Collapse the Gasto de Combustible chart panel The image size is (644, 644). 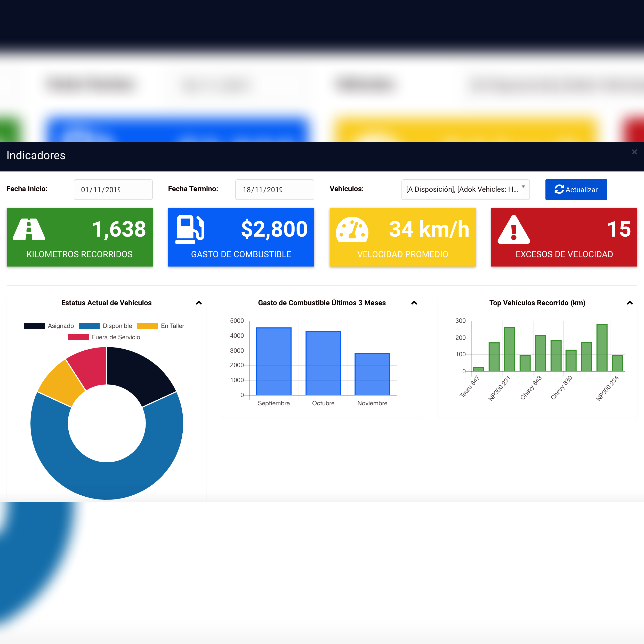point(414,303)
